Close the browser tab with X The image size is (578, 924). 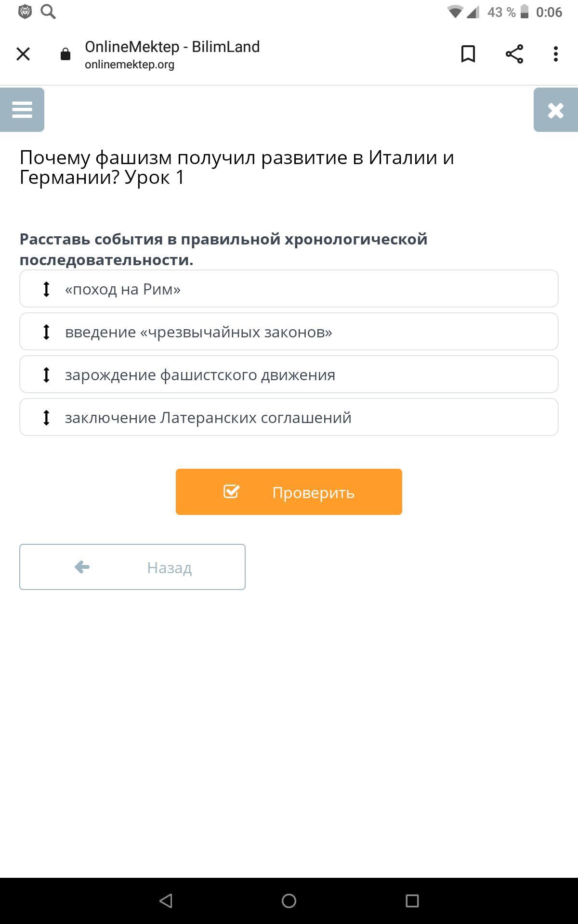23,54
